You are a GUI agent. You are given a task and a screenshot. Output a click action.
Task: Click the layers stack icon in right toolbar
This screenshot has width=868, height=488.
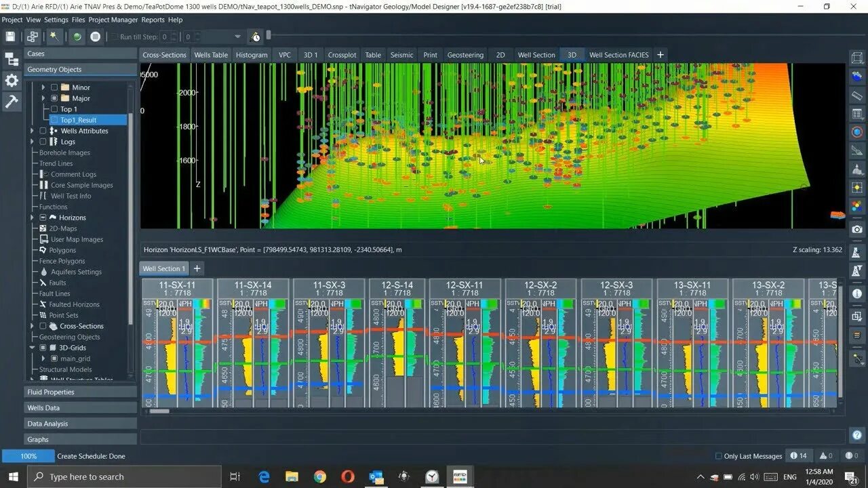point(857,337)
